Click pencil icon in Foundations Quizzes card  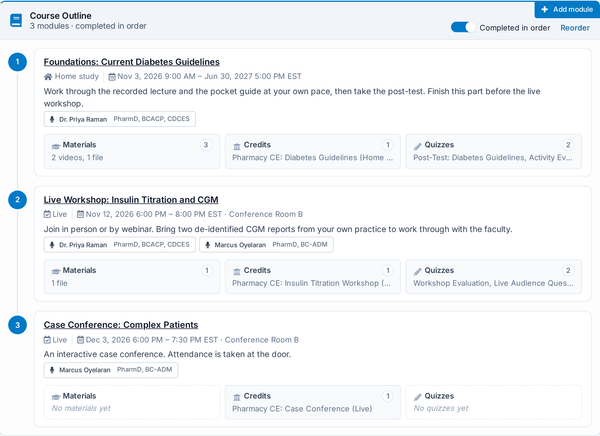[x=417, y=146]
